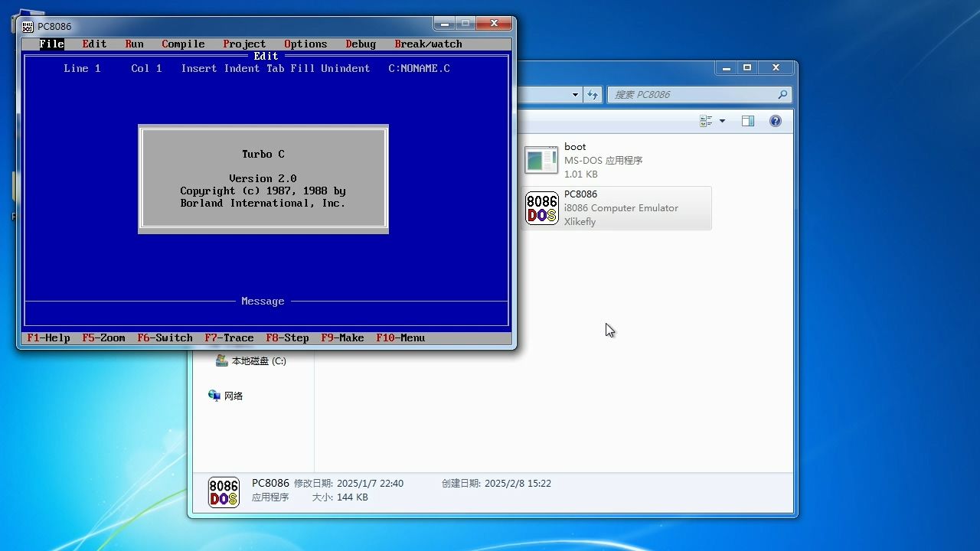This screenshot has width=980, height=551.
Task: Open the File menu in Turbo C
Action: 52,44
